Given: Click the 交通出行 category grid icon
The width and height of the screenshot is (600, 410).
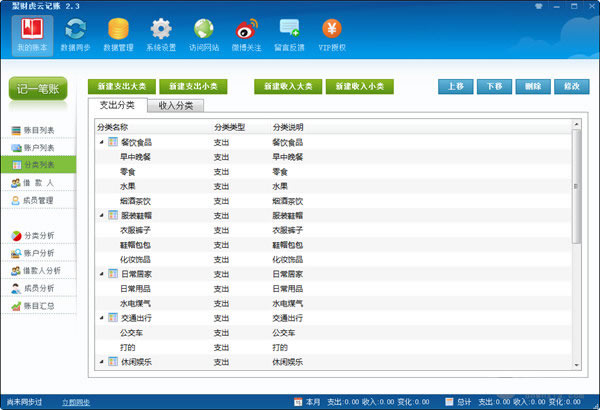Looking at the screenshot, I should (x=113, y=318).
